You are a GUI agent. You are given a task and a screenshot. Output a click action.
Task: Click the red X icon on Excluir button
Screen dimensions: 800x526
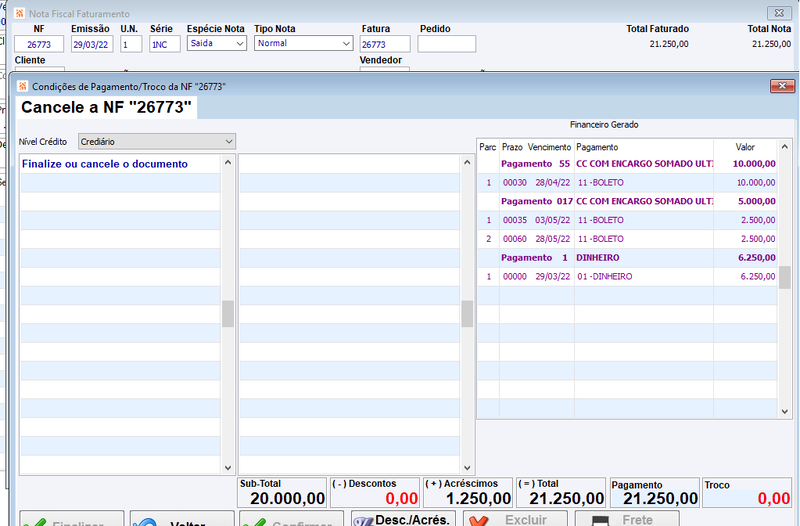[x=479, y=521]
